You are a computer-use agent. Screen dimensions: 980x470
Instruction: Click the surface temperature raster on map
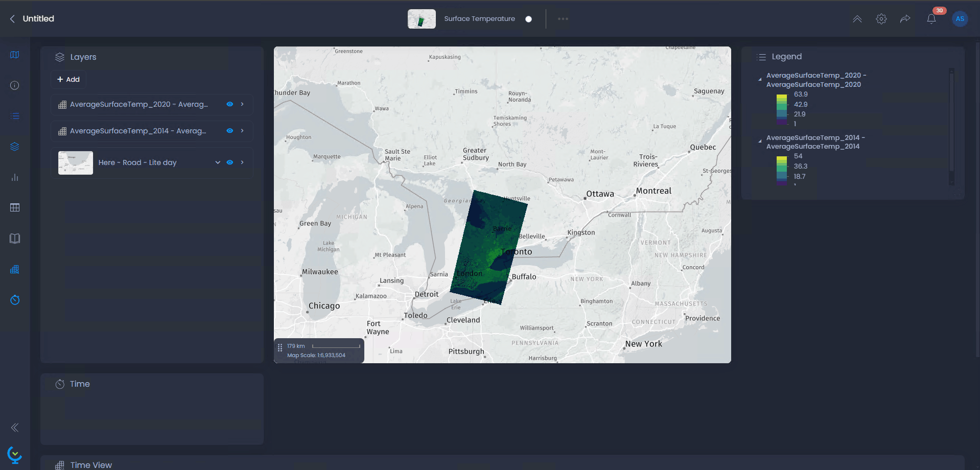(x=488, y=247)
